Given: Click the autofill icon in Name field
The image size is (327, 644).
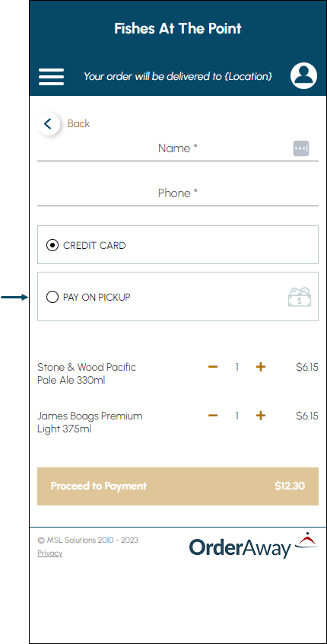Looking at the screenshot, I should [x=300, y=148].
